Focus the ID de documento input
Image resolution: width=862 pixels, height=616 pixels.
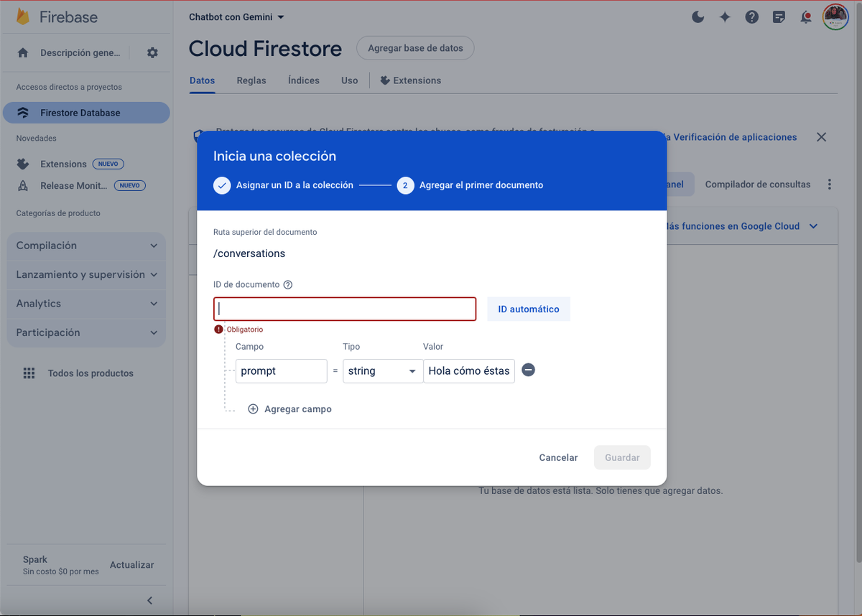[x=345, y=309]
